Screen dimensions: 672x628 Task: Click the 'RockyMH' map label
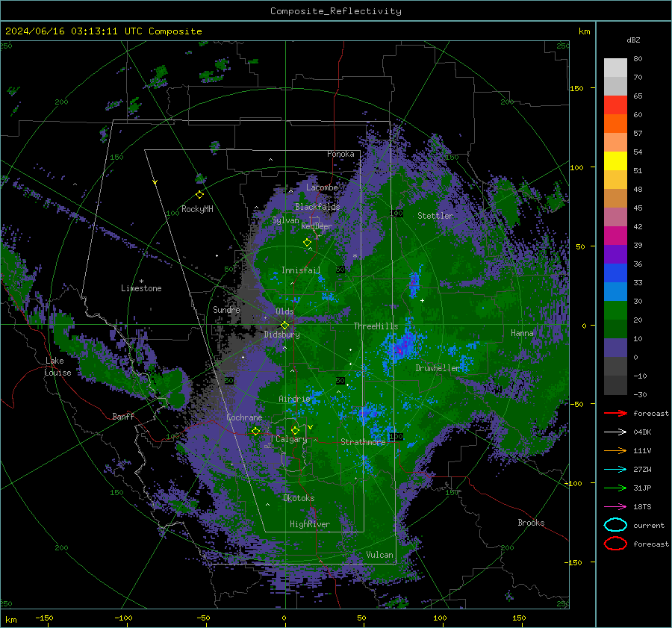pos(197,209)
